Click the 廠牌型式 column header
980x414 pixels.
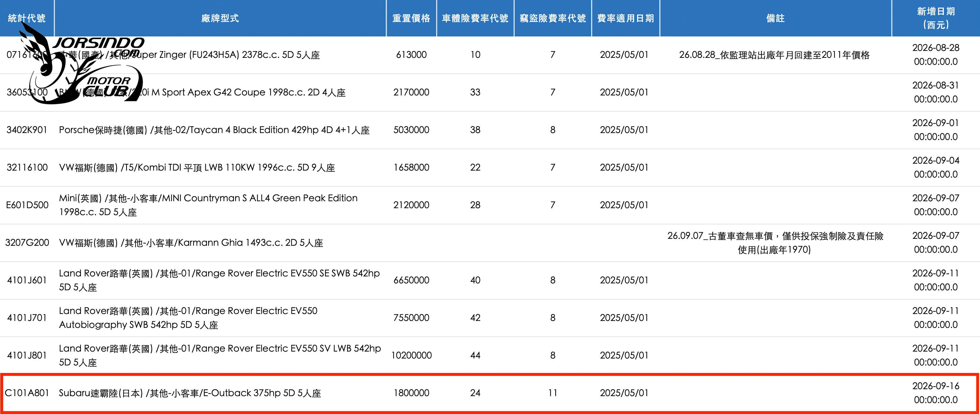click(x=220, y=18)
